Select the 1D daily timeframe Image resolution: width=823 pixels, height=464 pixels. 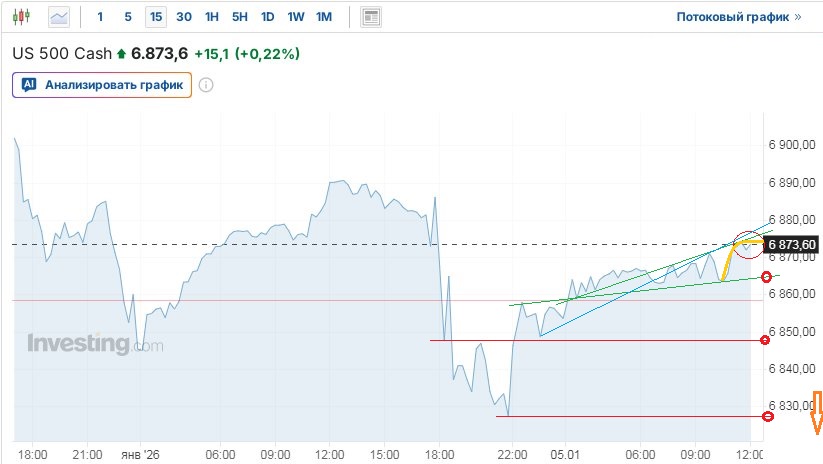click(x=268, y=17)
